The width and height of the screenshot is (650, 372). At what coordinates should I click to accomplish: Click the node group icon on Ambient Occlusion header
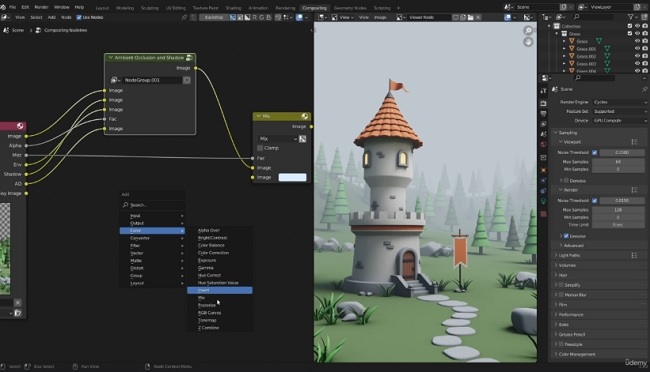click(189, 58)
